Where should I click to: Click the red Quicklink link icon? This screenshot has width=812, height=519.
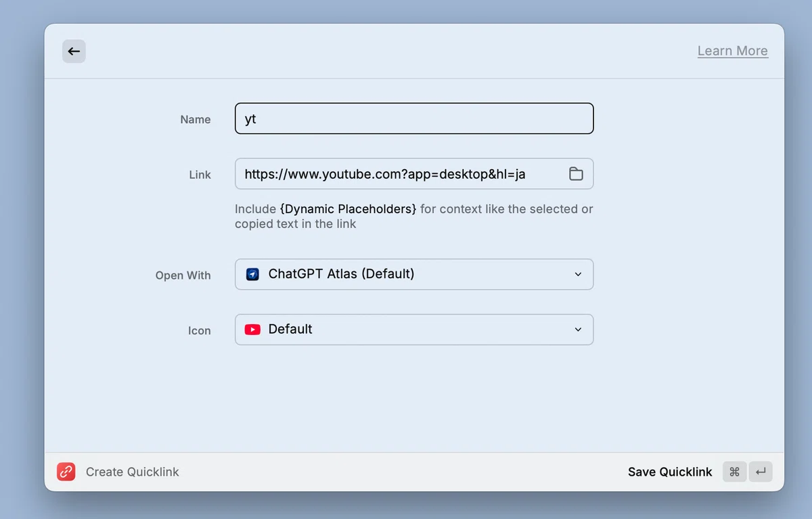point(66,472)
